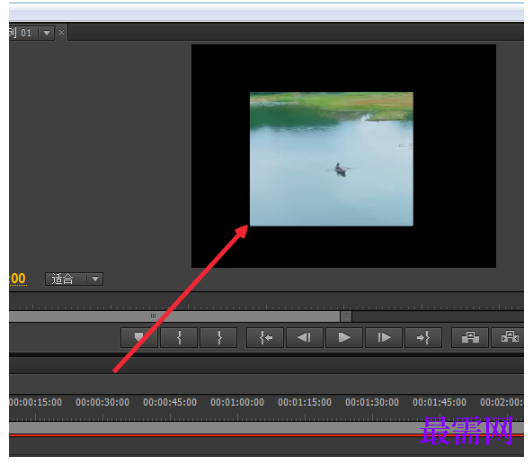
Task: Set the In point with left brace button
Action: click(x=179, y=337)
